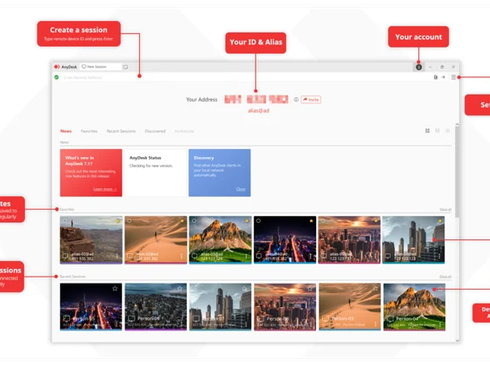Click status circle on desert dunes favorite tile

[130, 221]
